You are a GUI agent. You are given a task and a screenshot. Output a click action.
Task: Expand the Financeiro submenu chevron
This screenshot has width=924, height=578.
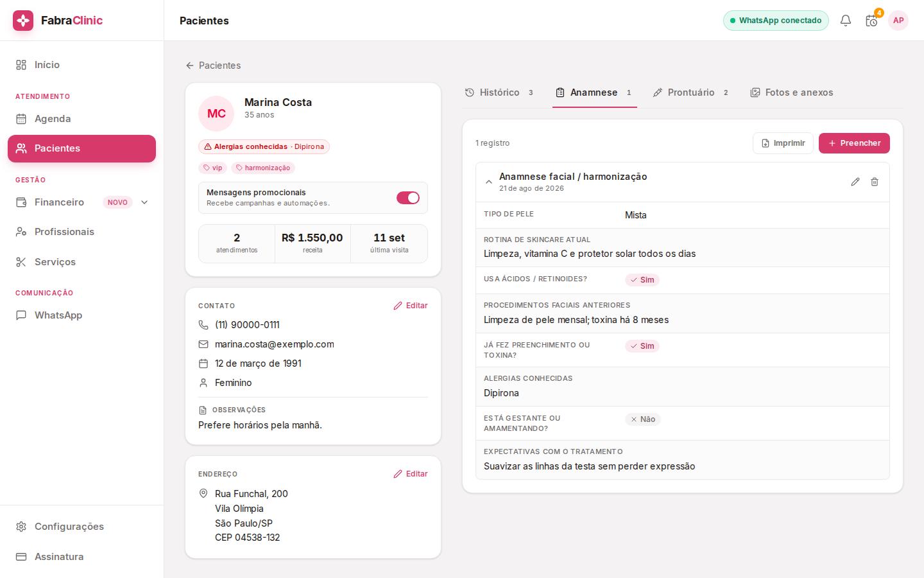tap(144, 202)
